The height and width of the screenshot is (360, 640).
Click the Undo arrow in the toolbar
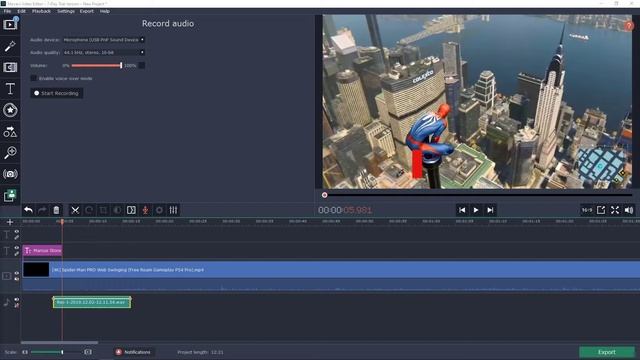[28, 210]
